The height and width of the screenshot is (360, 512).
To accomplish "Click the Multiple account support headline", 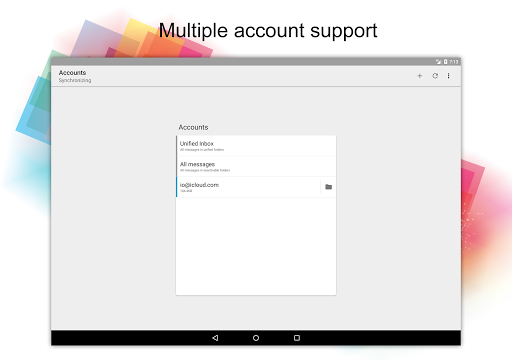I will tap(268, 31).
